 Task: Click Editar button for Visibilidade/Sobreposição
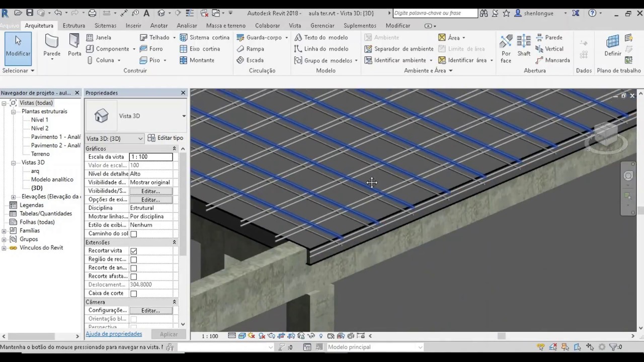pyautogui.click(x=150, y=191)
